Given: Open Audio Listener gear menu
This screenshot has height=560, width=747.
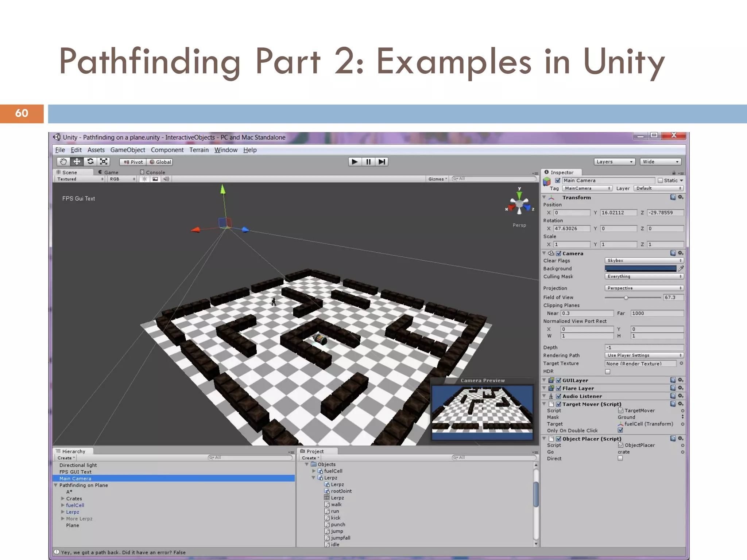Looking at the screenshot, I should (x=681, y=396).
